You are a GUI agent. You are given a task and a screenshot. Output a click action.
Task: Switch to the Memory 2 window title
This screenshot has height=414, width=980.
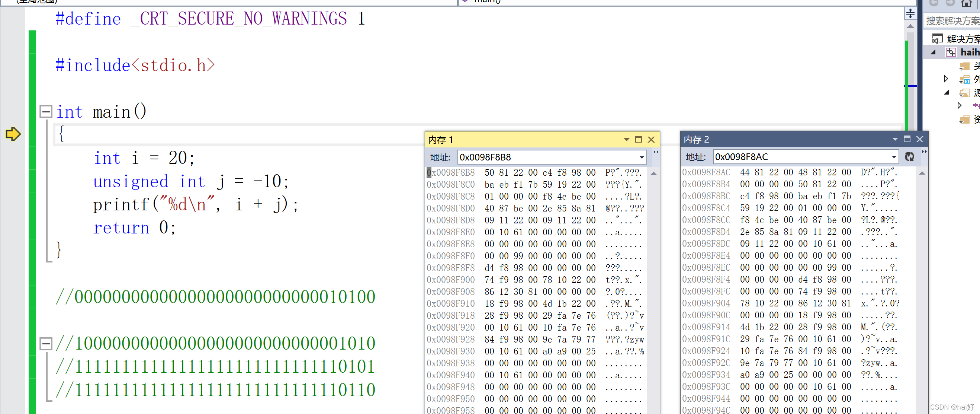[696, 139]
